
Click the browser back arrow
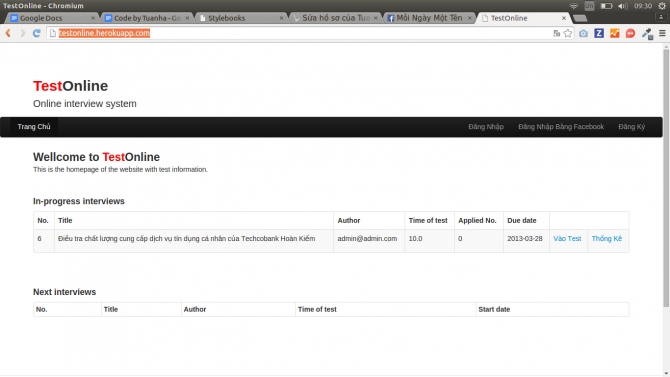pos(8,33)
